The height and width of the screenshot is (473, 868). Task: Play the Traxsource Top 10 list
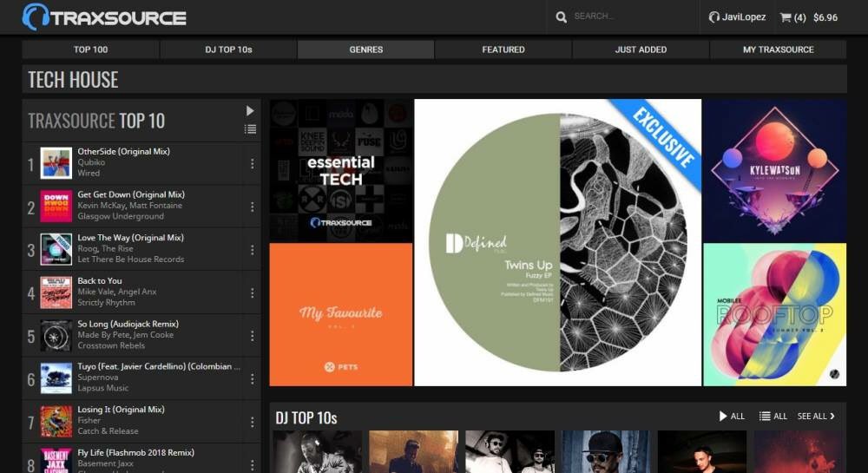(250, 110)
